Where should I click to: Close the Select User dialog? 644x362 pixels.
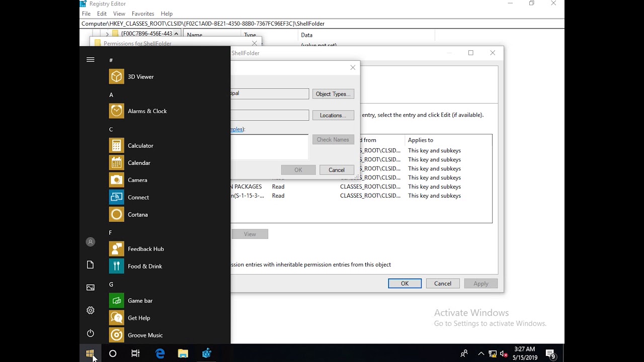click(353, 67)
